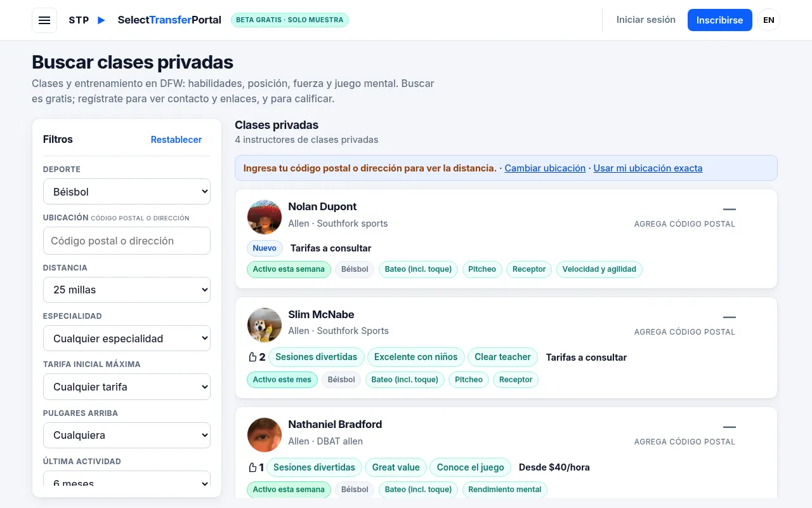
Task: Click the STP play-arrow logo icon
Action: pyautogui.click(x=101, y=20)
